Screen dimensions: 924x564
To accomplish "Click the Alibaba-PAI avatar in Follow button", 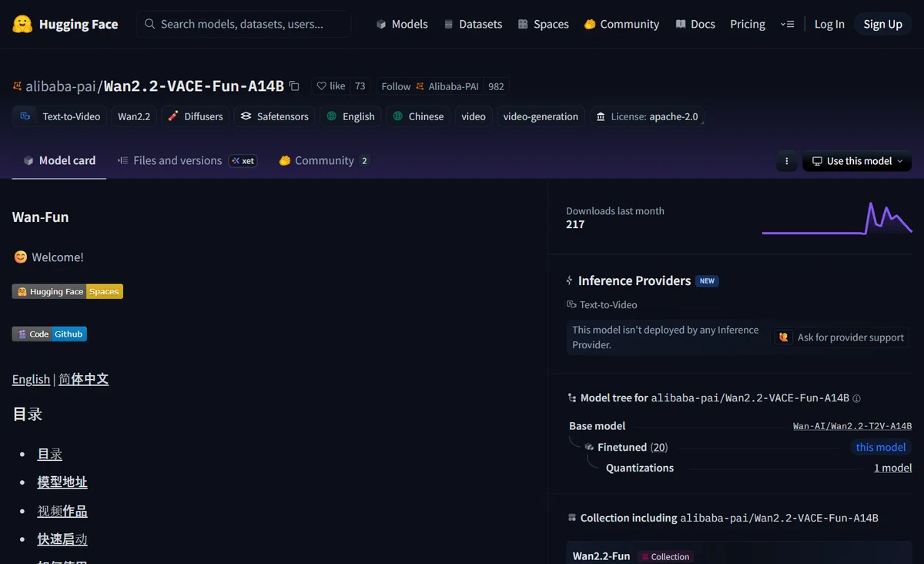I will [x=420, y=86].
